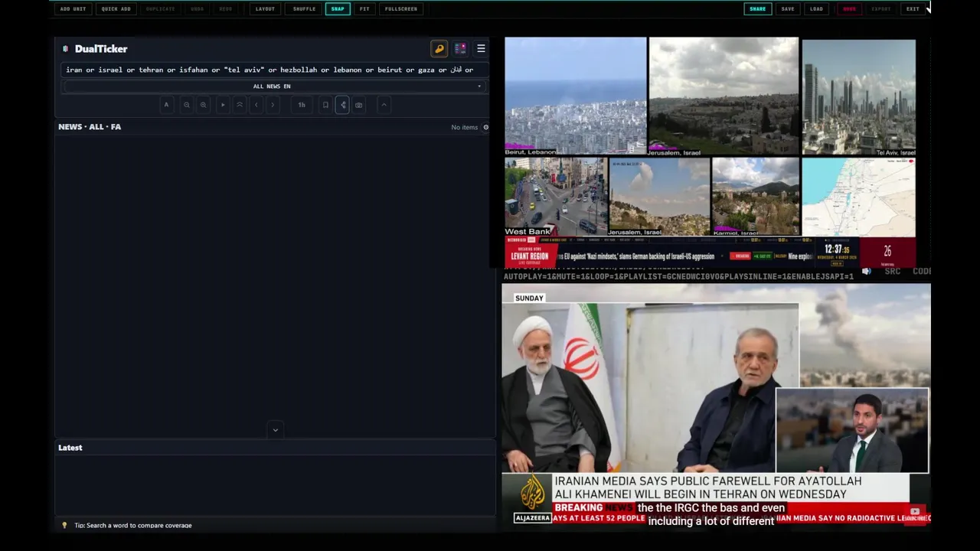Viewport: 980px width, 551px height.
Task: Expand the down-chevron above Latest section
Action: (276, 430)
